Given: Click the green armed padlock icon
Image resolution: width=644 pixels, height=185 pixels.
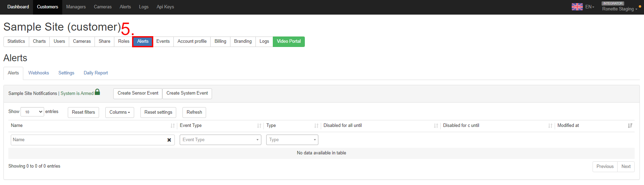Looking at the screenshot, I should 97,92.
